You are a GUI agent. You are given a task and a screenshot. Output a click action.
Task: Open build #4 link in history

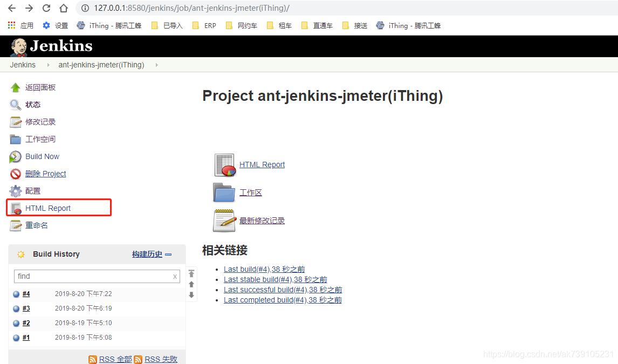point(26,294)
